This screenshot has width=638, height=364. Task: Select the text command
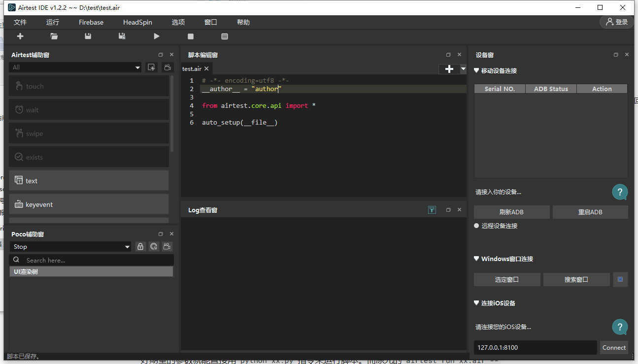(89, 181)
